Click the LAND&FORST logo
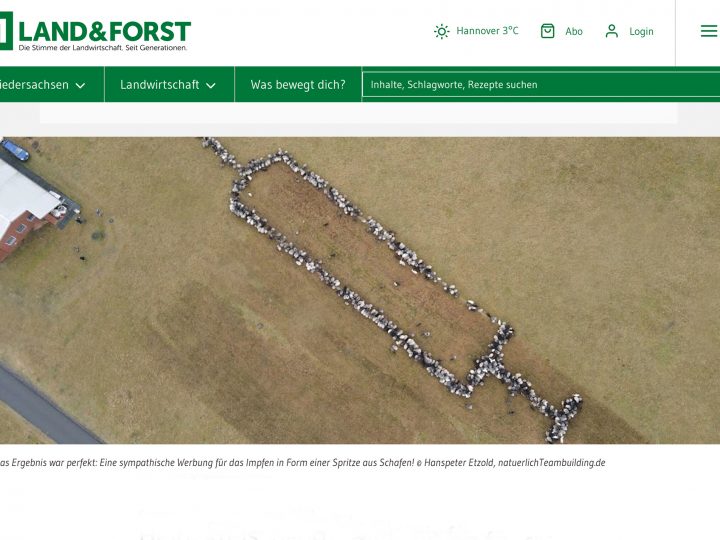 [104, 30]
